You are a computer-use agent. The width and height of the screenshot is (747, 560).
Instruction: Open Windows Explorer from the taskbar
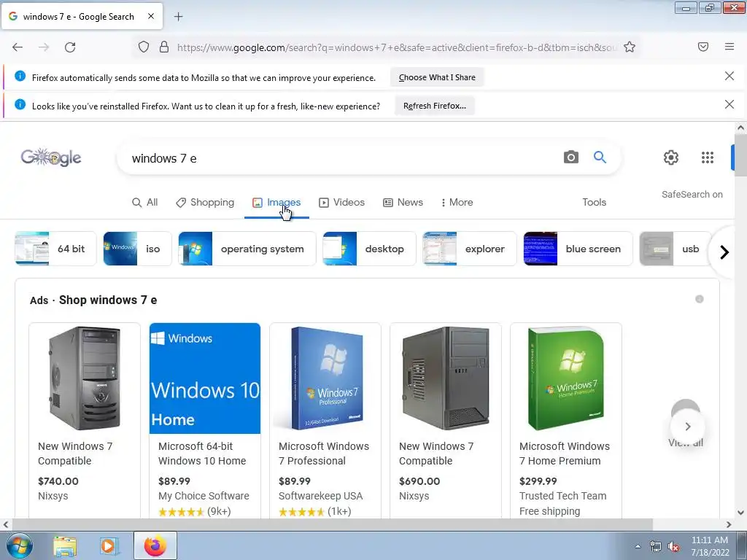tap(65, 546)
